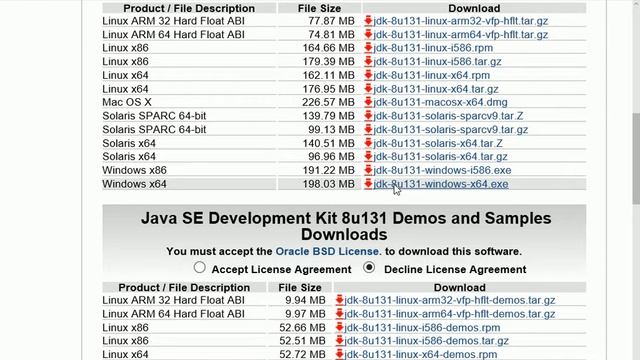The image size is (640, 360).
Task: Download jdk-8u131-solaris-sparcv9.tar.Z link
Action: point(448,116)
